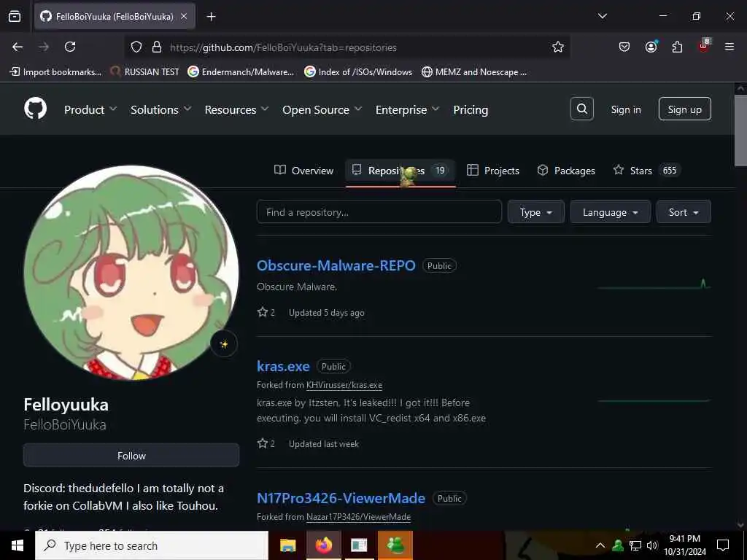
Task: Click the uBlock extension icon with badge
Action: tap(704, 46)
